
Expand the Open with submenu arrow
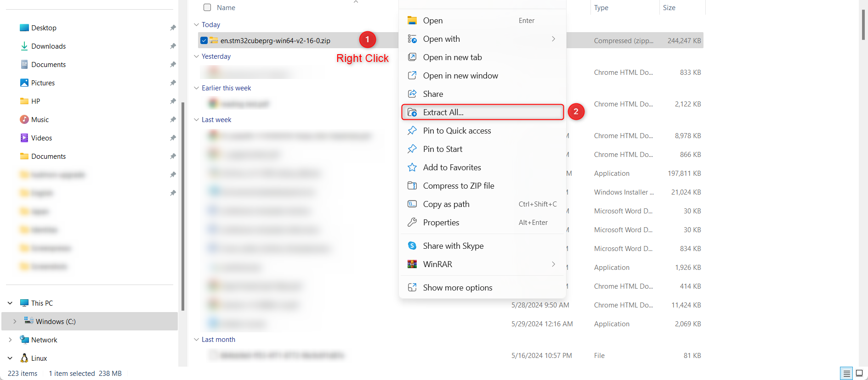[553, 39]
